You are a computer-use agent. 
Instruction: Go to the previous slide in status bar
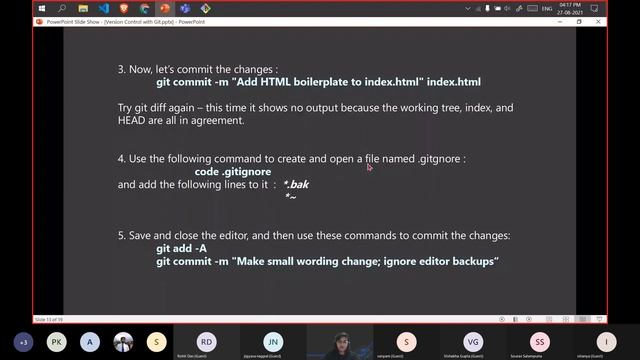coord(502,319)
